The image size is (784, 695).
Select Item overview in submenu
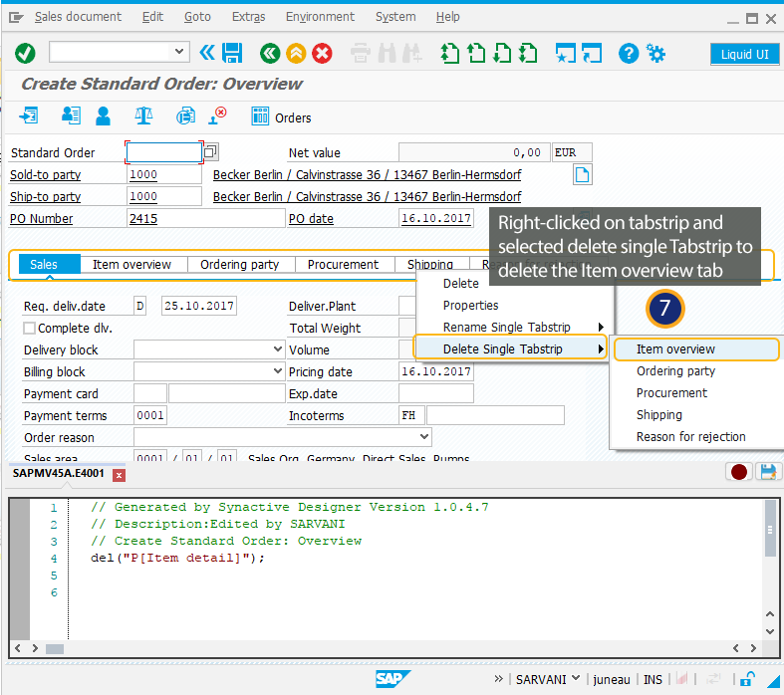[696, 349]
